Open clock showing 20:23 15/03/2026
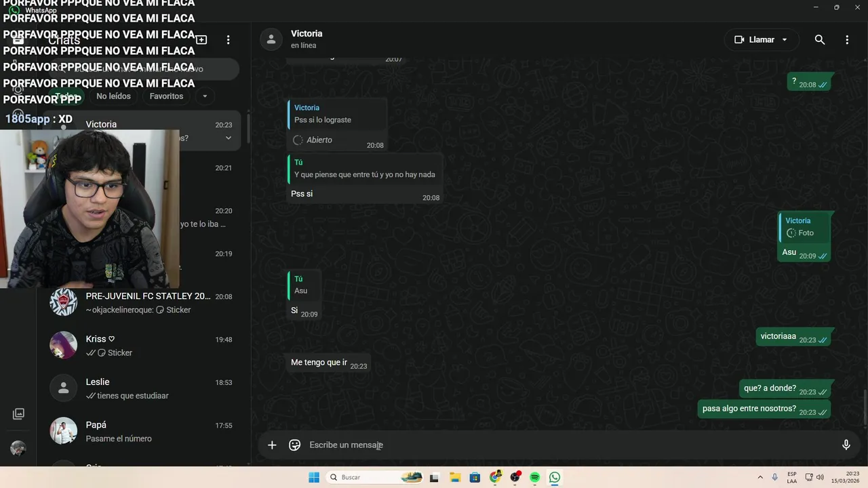Viewport: 868px width, 488px height. [x=847, y=477]
